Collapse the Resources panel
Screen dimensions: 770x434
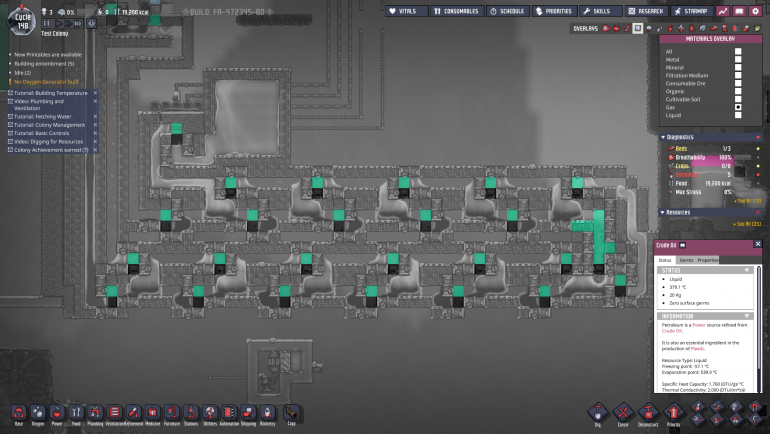coord(662,213)
